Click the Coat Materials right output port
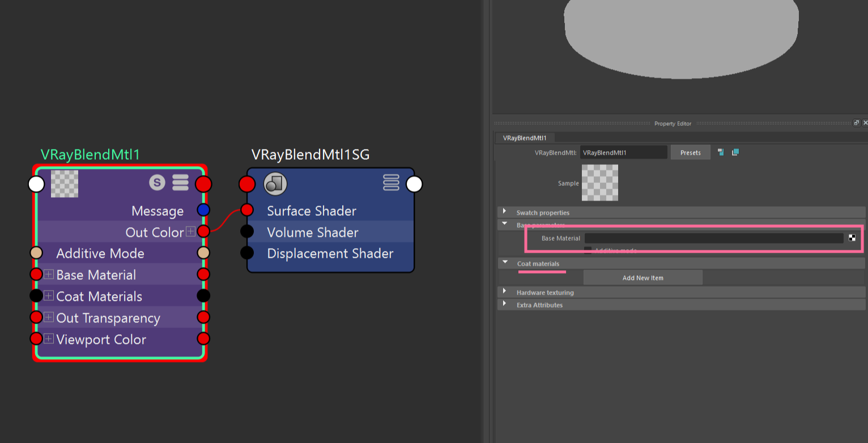The height and width of the screenshot is (443, 868). click(x=203, y=296)
